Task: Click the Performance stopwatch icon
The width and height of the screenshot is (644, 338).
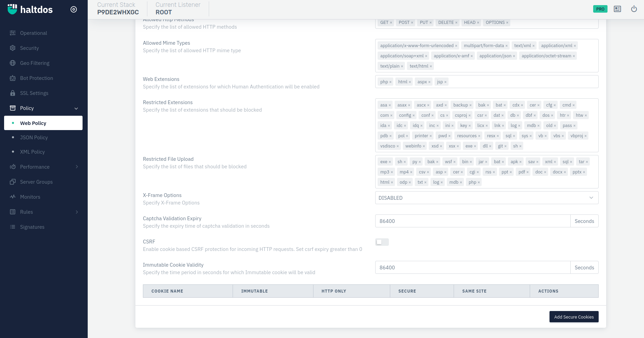Action: point(13,167)
